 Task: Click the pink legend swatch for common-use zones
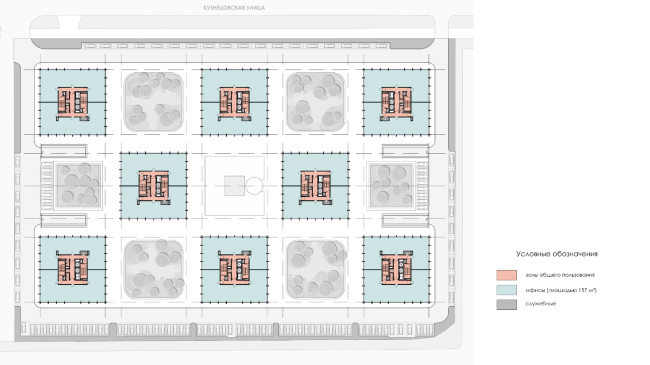click(x=507, y=275)
